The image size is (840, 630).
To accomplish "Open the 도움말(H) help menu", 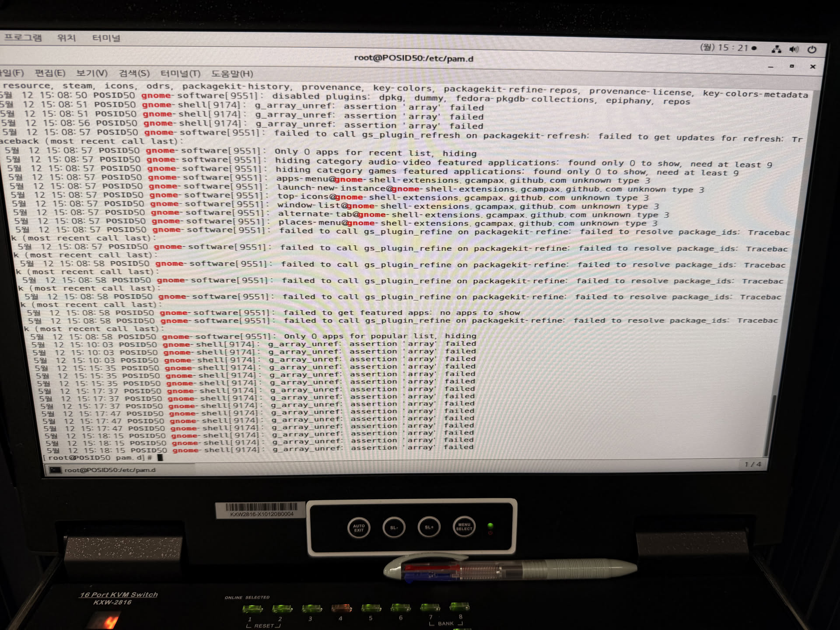I will [x=232, y=74].
